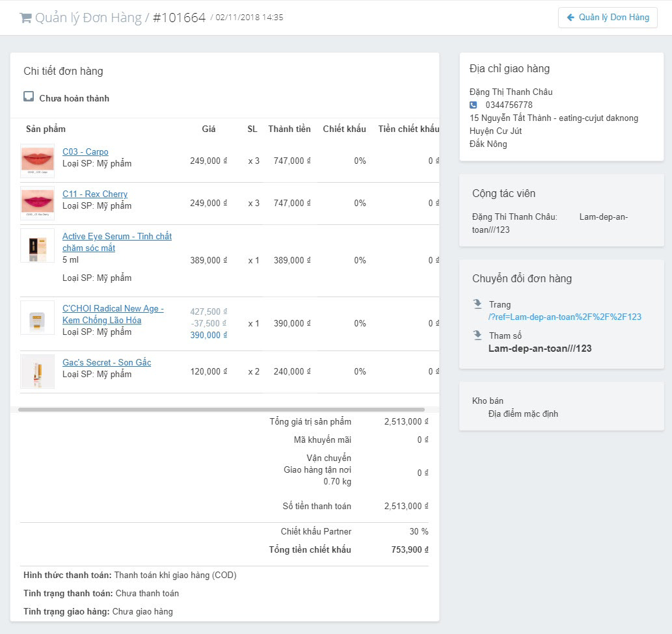
Task: Open the C11 - Rex Cherry product link
Action: (95, 194)
